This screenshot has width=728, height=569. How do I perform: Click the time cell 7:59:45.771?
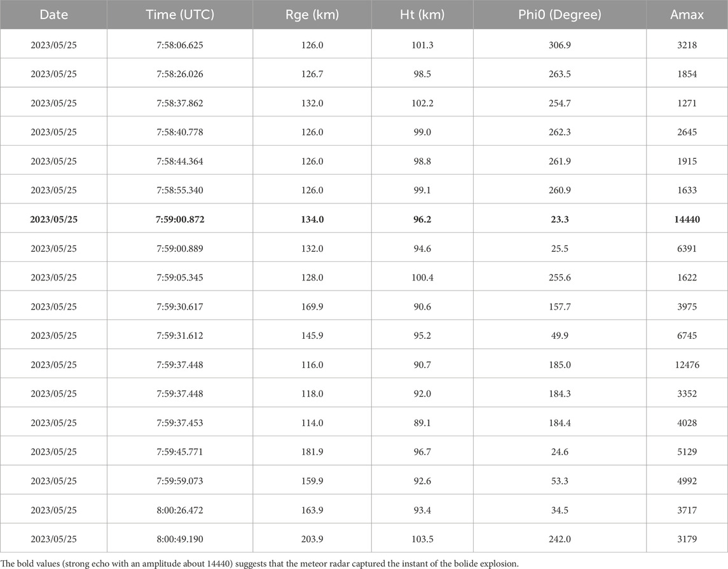click(x=180, y=451)
